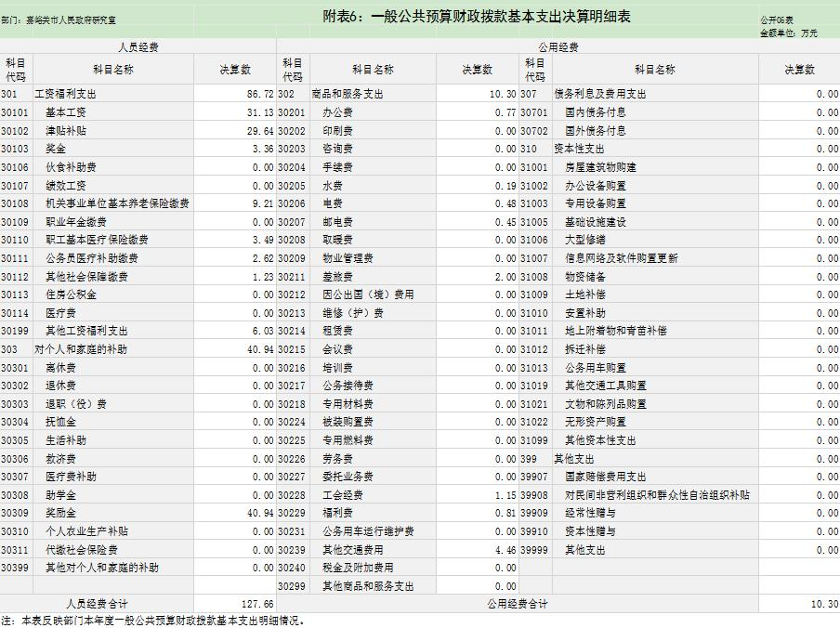
Task: Click the 奖励金 item name cell
Action: 61,513
